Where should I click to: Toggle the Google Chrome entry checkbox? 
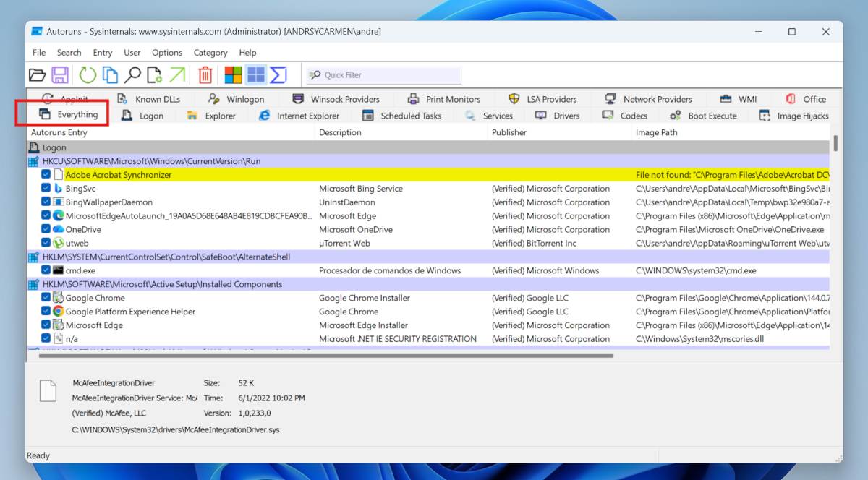pyautogui.click(x=46, y=298)
